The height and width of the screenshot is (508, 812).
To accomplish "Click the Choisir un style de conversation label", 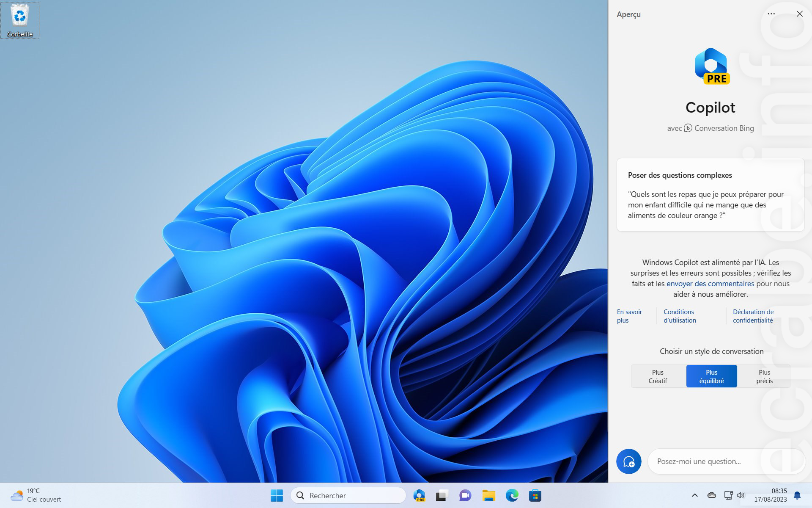I will click(x=711, y=351).
